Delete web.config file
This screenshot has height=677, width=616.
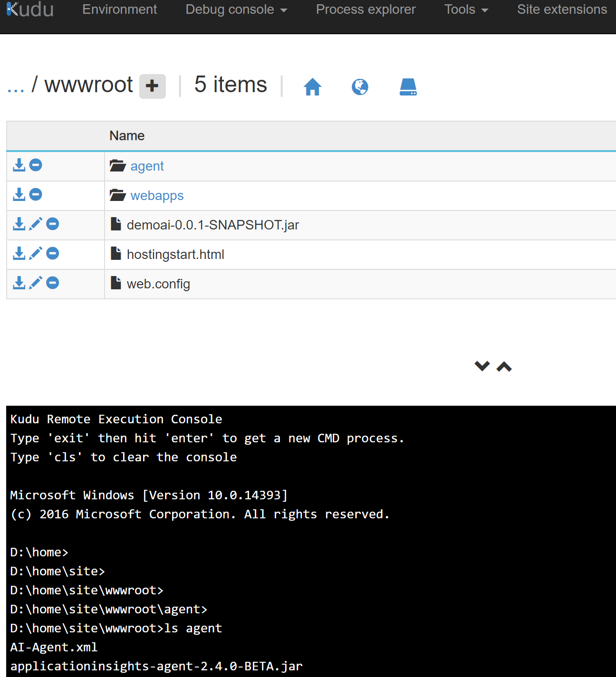point(53,283)
